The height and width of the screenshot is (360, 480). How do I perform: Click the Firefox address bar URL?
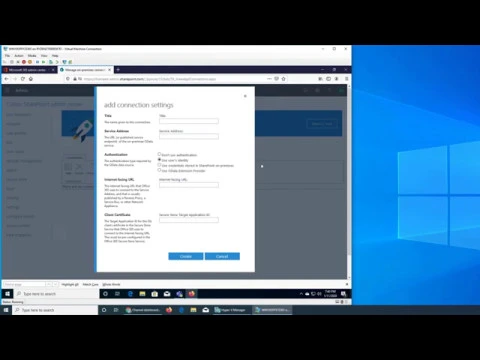pos(149,79)
